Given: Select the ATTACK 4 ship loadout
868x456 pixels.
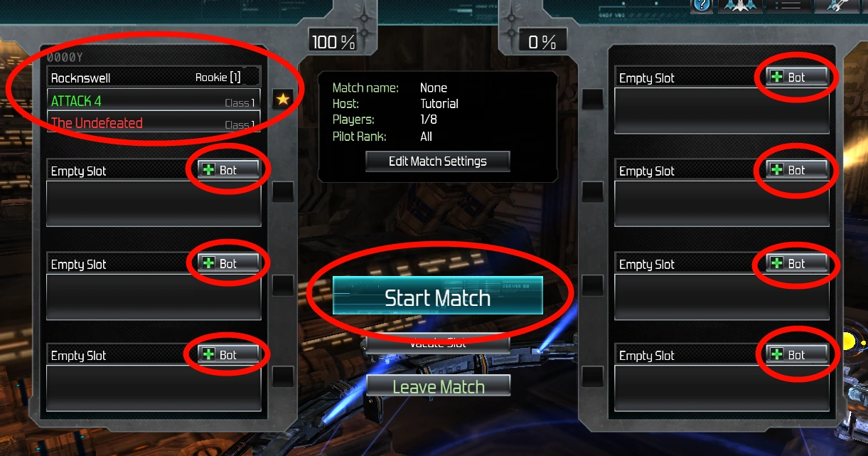Looking at the screenshot, I should (154, 101).
